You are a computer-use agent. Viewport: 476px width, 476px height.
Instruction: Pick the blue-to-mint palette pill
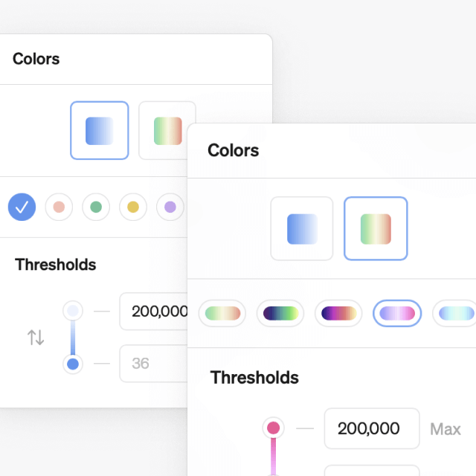tap(454, 313)
